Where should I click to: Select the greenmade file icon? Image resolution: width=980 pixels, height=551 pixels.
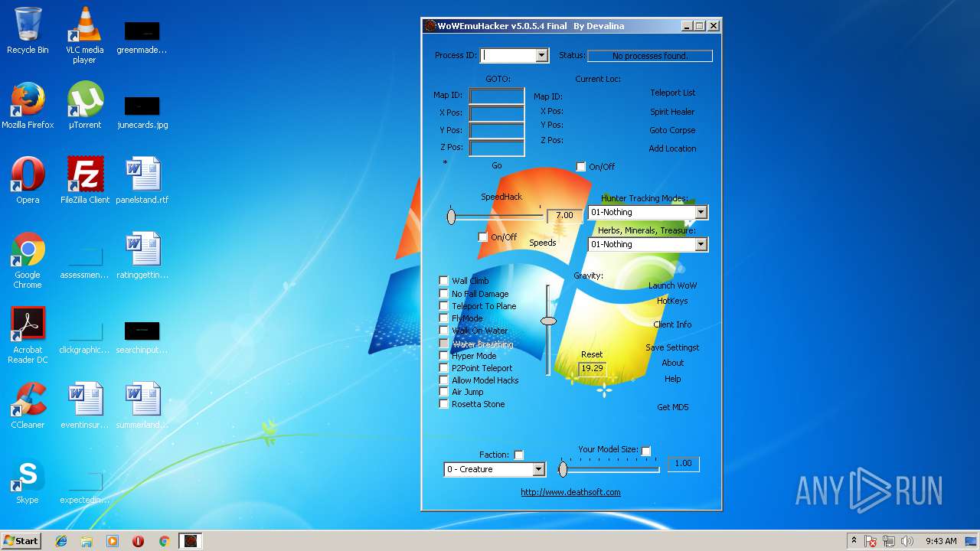(142, 37)
